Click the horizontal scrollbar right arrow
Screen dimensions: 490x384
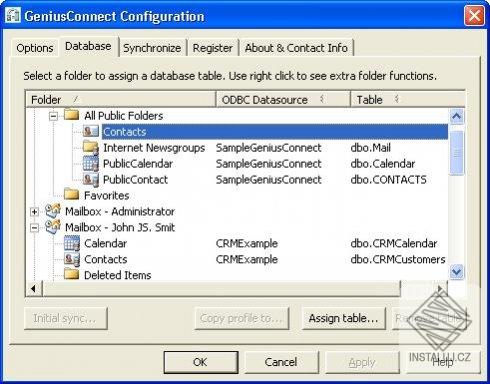coord(440,289)
